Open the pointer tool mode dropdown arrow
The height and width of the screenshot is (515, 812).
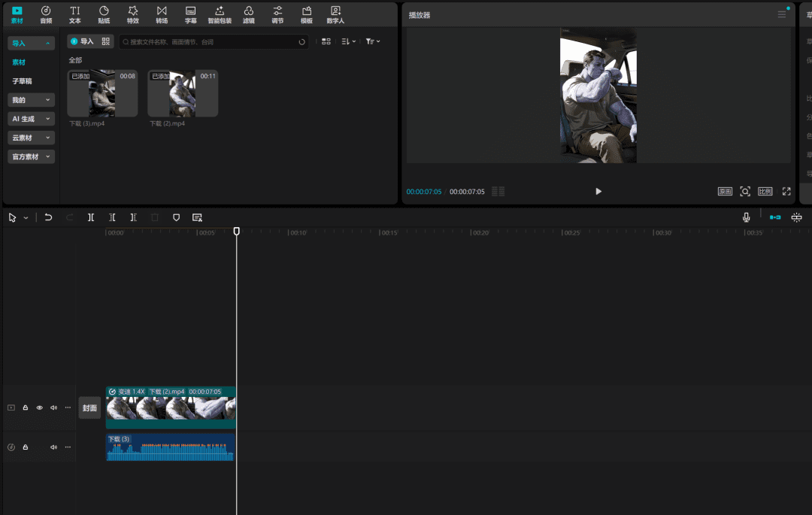point(26,218)
